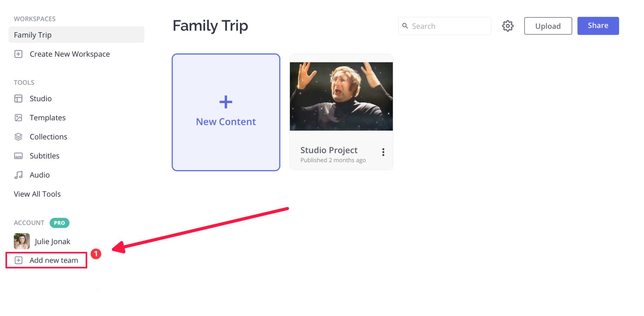
Task: Click the PRO account badge
Action: [59, 223]
